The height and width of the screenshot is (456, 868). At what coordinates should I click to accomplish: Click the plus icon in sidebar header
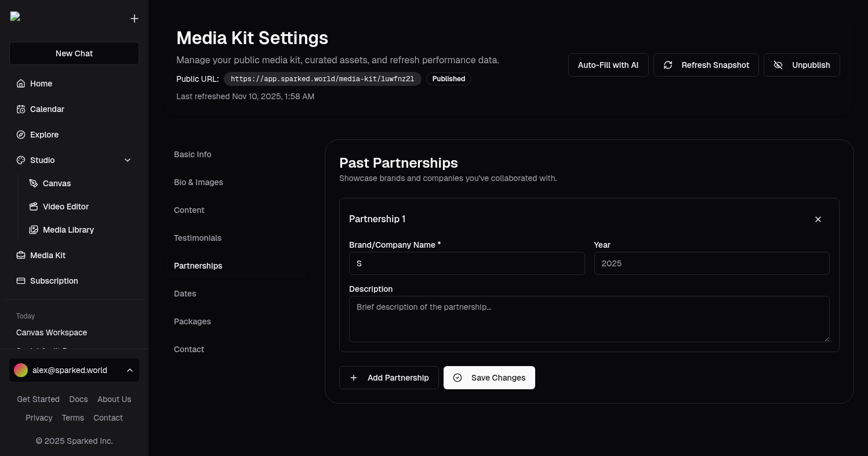(135, 19)
